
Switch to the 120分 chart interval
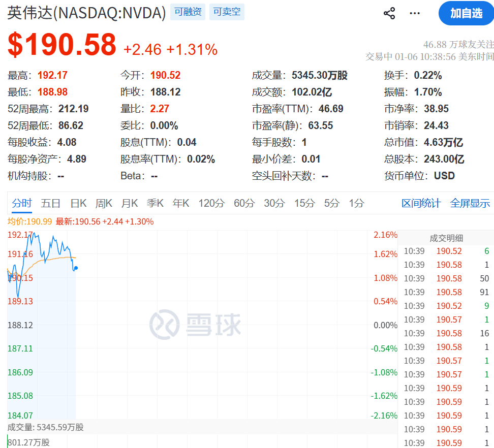click(x=211, y=203)
